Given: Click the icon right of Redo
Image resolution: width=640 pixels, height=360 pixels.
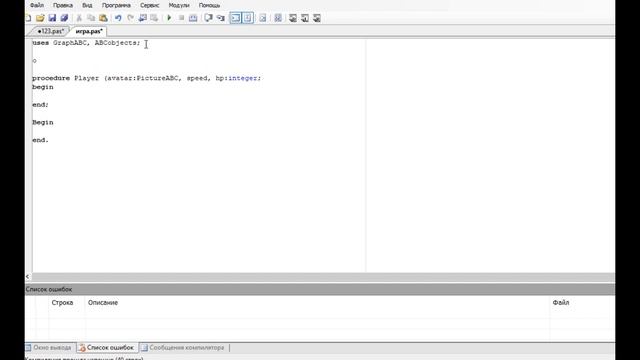Looking at the screenshot, I should click(142, 18).
